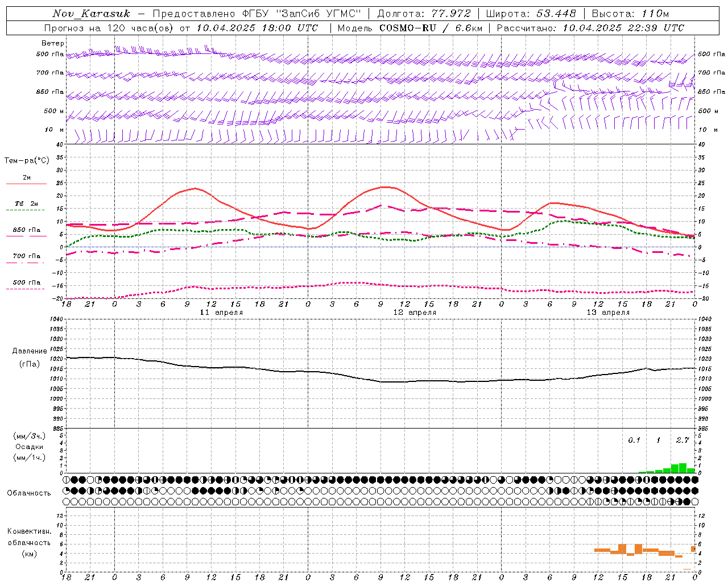Click the dotted line sample under legend '500 гПа'
728x582 pixels.
(x=26, y=289)
